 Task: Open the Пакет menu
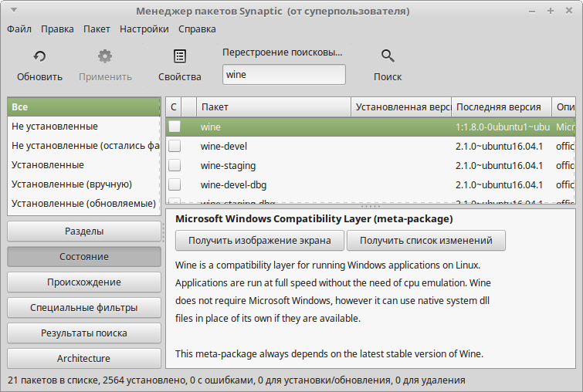97,29
